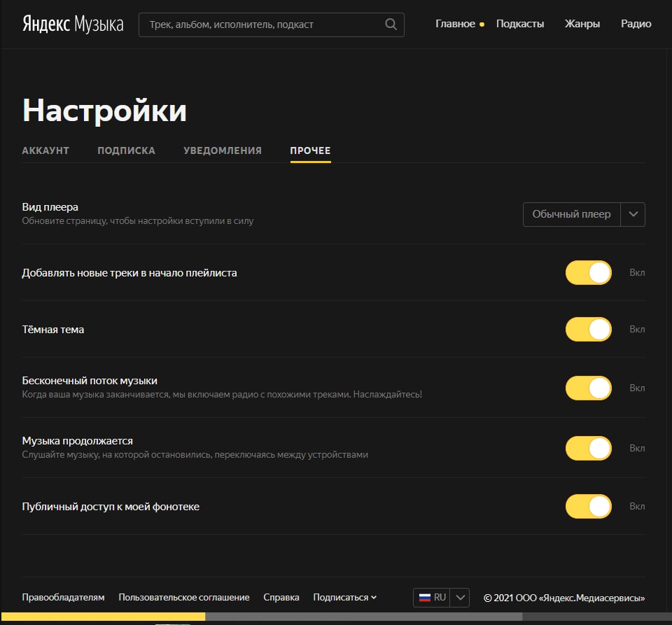Turn off Бесконечный поток музыки switch
672x625 pixels.
tap(589, 388)
